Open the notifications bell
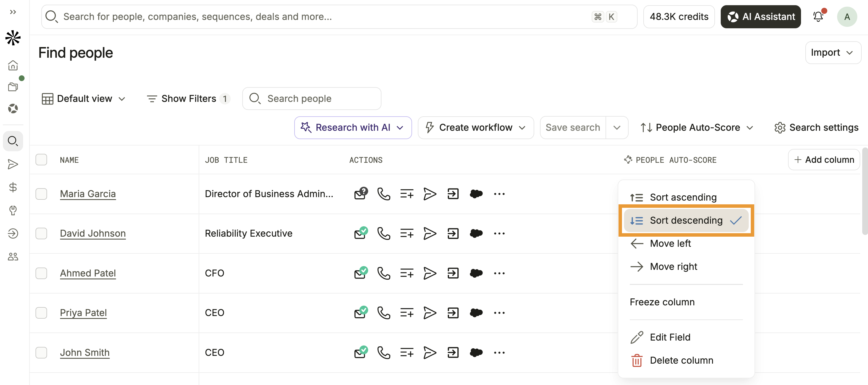Viewport: 868px width, 385px height. tap(818, 16)
